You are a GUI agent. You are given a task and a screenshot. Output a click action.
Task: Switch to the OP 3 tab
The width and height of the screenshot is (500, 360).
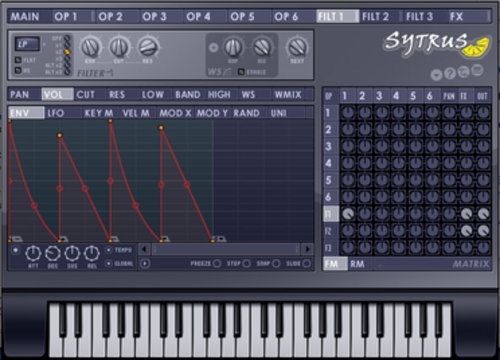(x=154, y=17)
